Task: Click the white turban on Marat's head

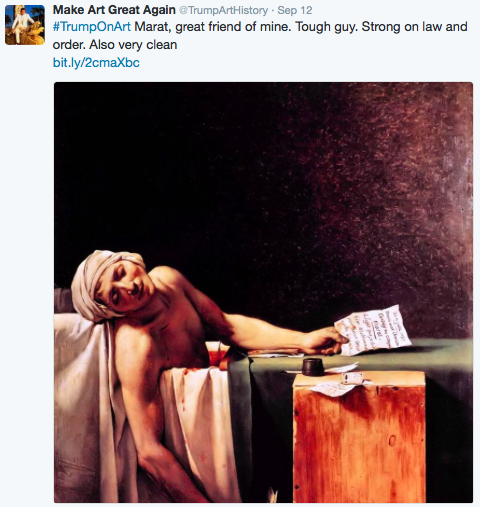Action: point(100,285)
